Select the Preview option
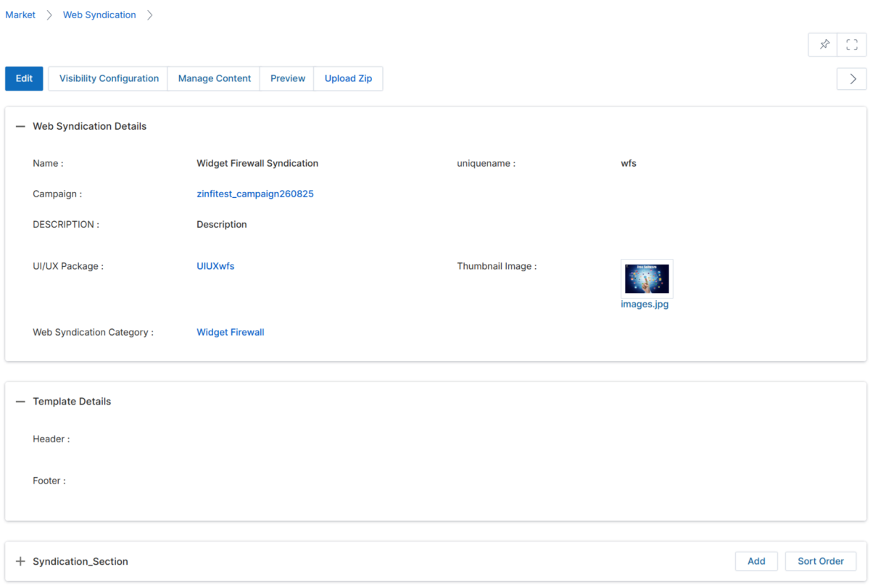 288,78
